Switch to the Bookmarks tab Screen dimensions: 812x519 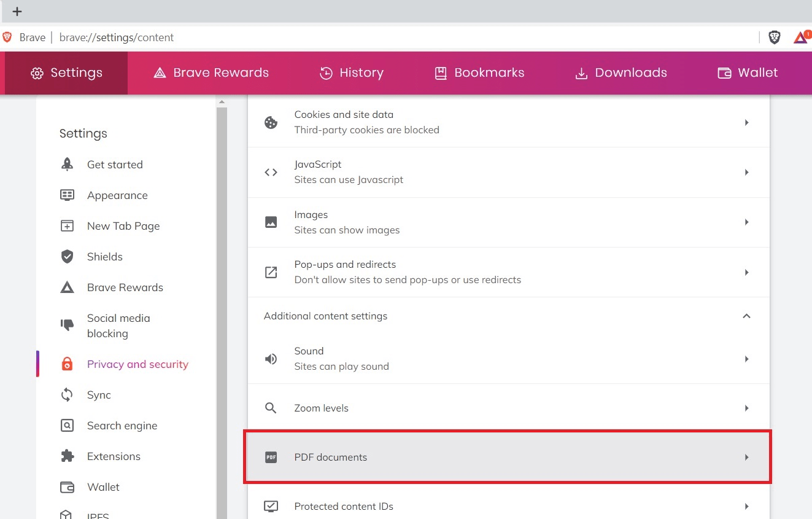coord(479,72)
